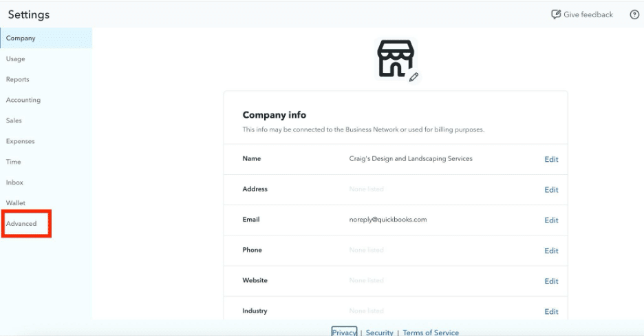Open the Privacy link in footer
This screenshot has width=644, height=336.
coord(344,332)
